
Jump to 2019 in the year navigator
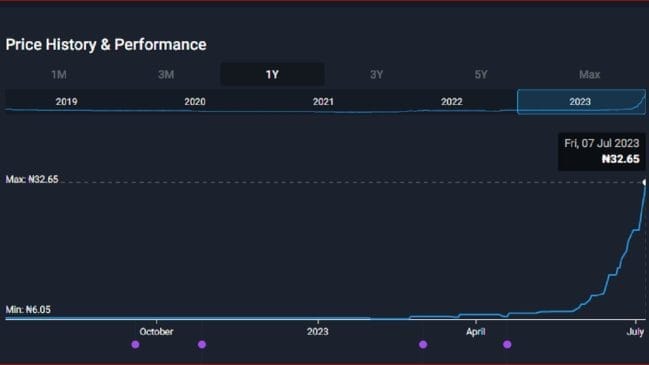pos(66,102)
